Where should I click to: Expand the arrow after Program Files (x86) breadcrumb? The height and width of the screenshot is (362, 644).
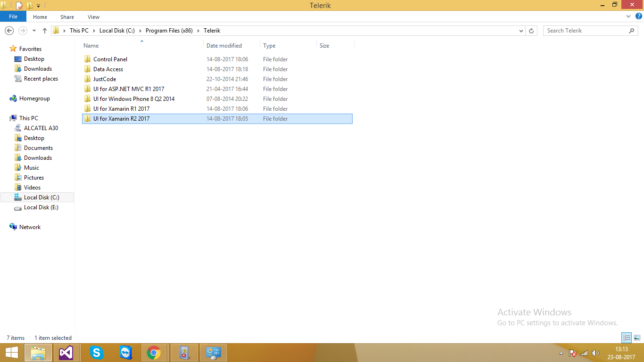tap(199, 31)
